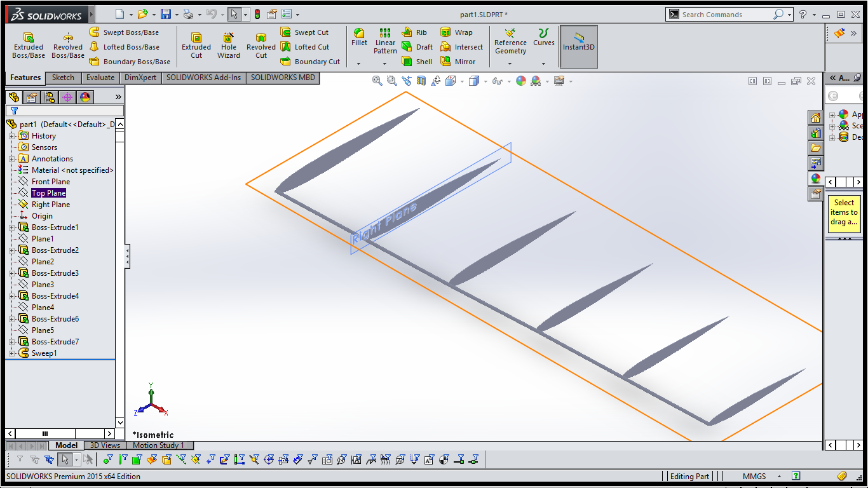Image resolution: width=868 pixels, height=488 pixels.
Task: Click the Mirror feature tool
Action: point(458,62)
